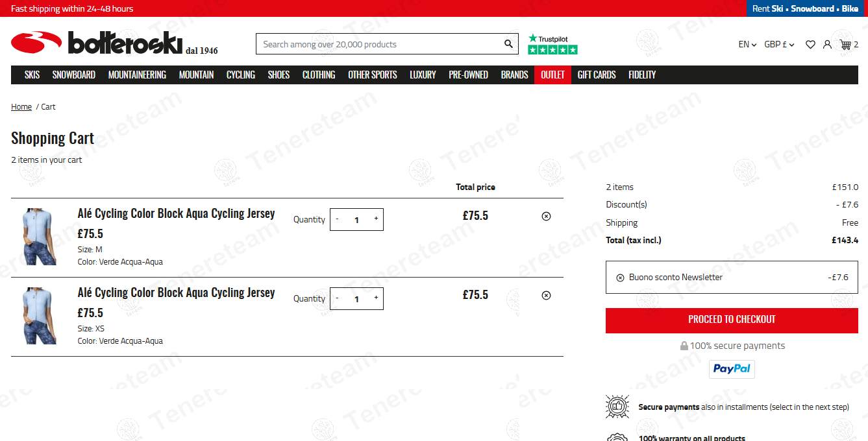Screen dimensions: 868x441
Task: Open the SHOES menu
Action: (x=279, y=75)
